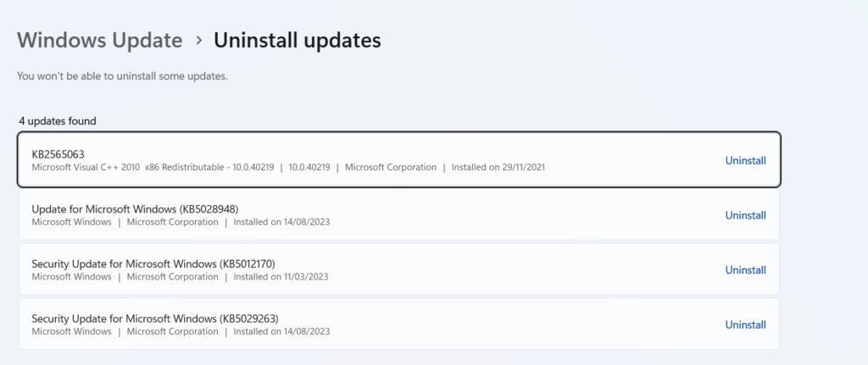This screenshot has height=365, width=868.
Task: Click the '4 updates found' label
Action: coord(58,121)
